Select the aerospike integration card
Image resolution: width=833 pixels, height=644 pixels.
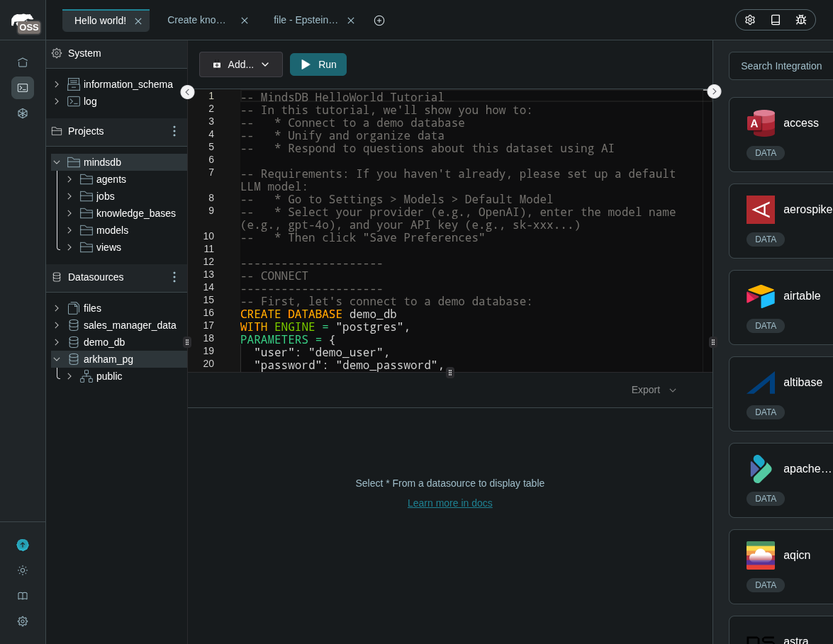781,221
